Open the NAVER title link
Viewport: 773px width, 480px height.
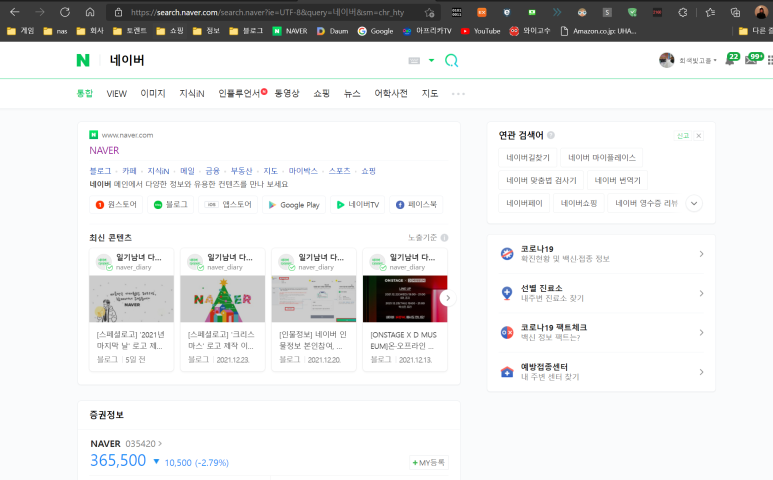tap(104, 150)
